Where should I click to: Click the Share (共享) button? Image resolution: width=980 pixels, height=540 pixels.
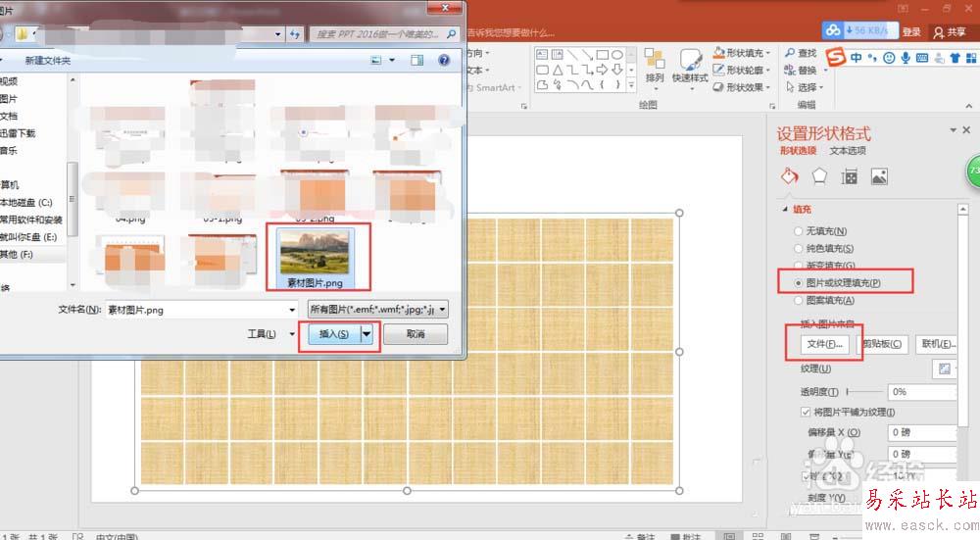950,32
